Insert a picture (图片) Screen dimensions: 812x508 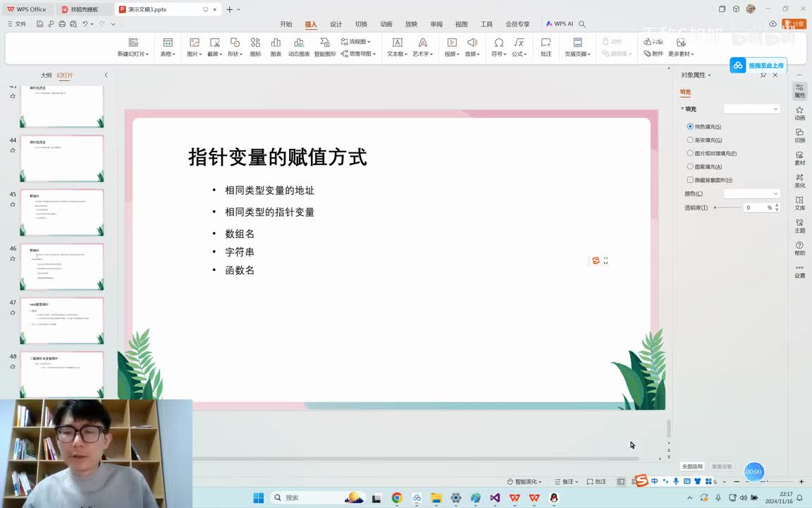[x=195, y=47]
